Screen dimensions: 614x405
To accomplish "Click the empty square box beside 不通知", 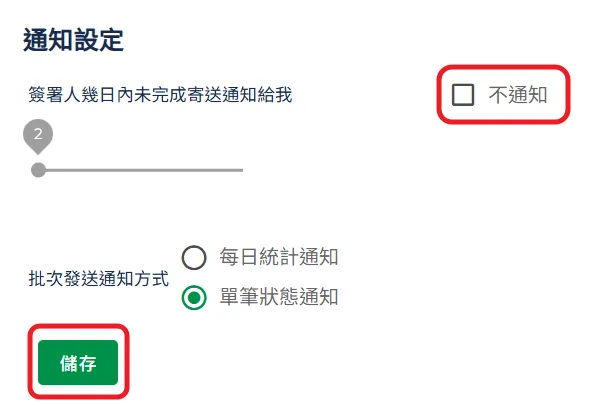I will coord(463,95).
